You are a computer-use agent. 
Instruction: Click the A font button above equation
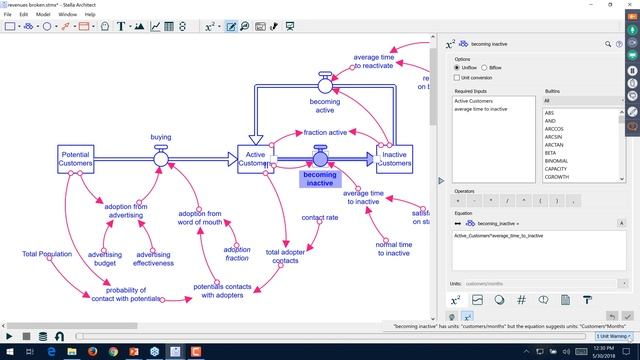click(622, 223)
